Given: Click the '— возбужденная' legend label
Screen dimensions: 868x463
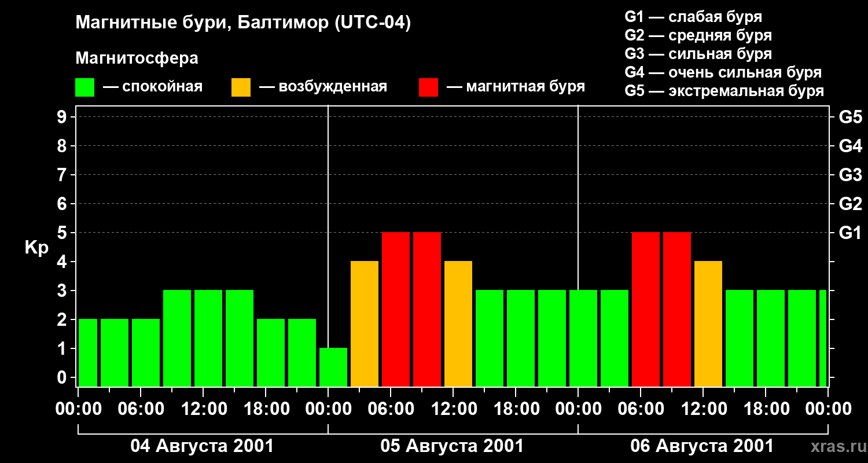Looking at the screenshot, I should [x=323, y=87].
